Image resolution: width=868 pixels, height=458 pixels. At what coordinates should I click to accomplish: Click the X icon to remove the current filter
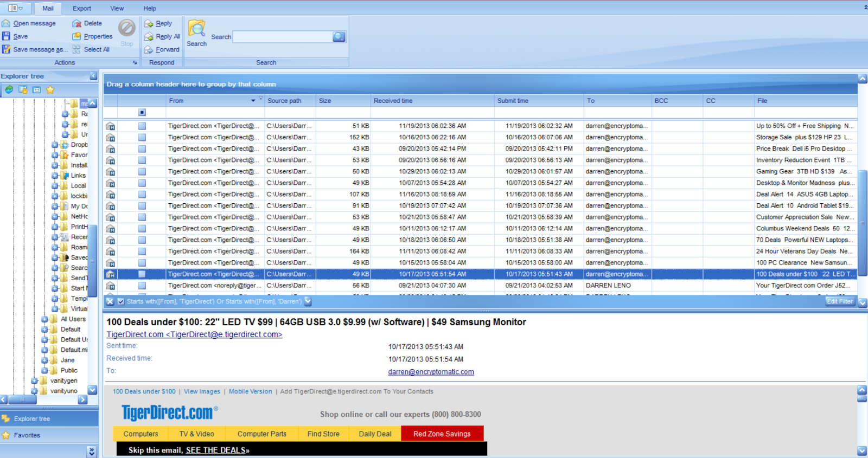tap(110, 301)
